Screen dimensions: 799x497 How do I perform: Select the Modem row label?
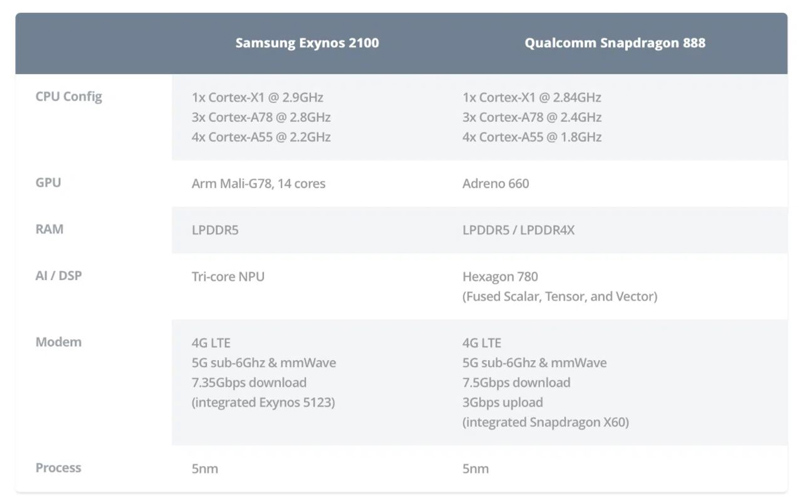[x=58, y=342]
